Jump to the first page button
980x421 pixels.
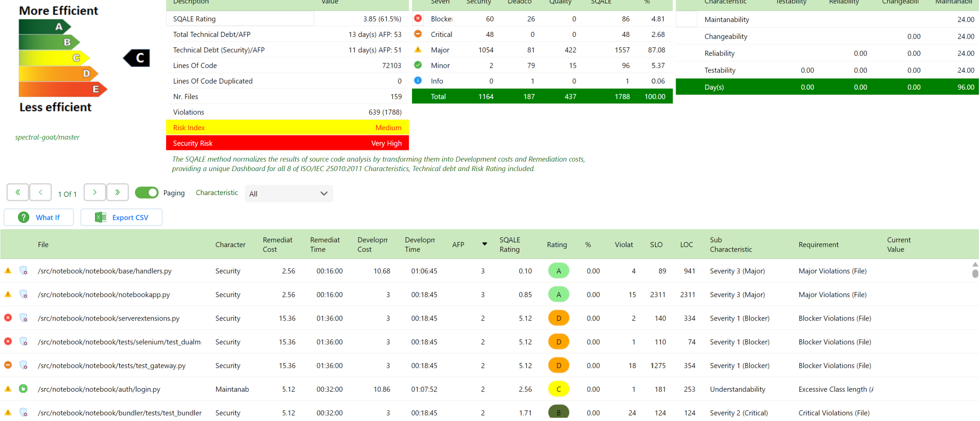click(x=18, y=193)
